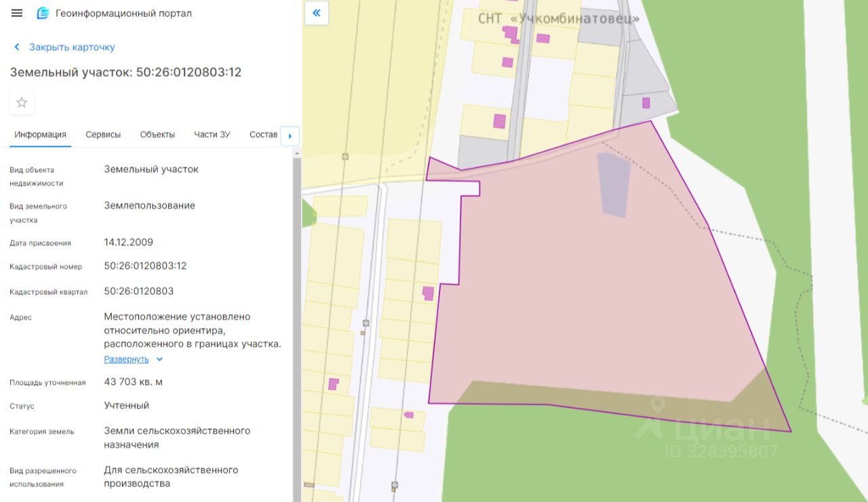
Task: Click the СНТ «Учкомбинатовец» map label
Action: pos(559,18)
